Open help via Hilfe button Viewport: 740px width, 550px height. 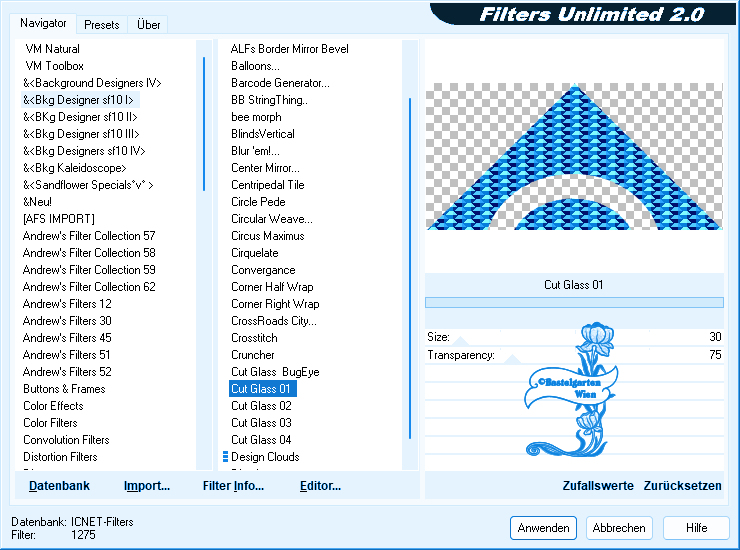pos(696,528)
